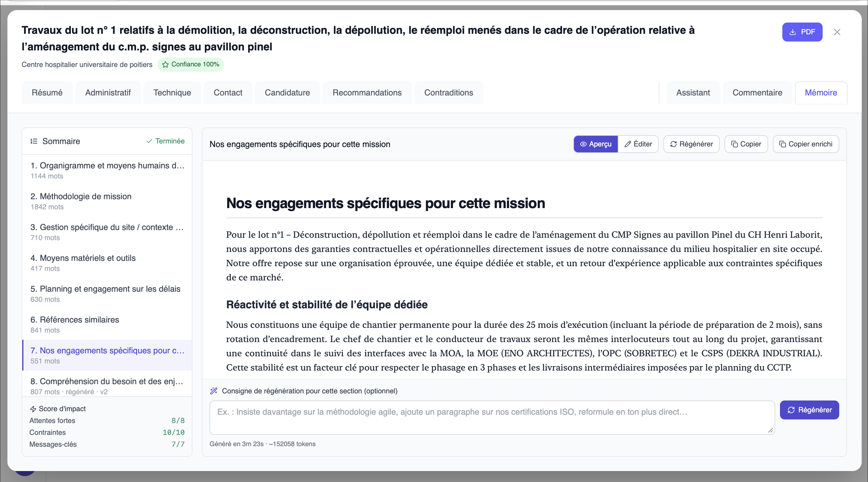Open the Résumé tab
868x482 pixels.
coord(47,92)
